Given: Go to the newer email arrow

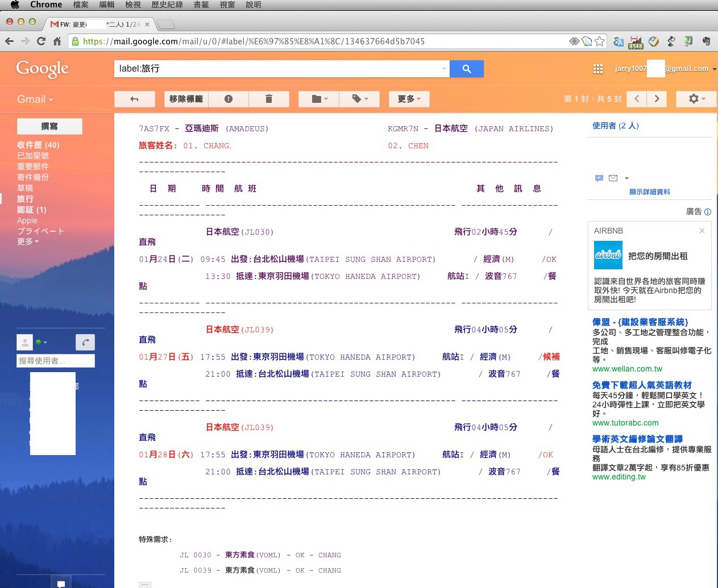Looking at the screenshot, I should click(x=637, y=99).
